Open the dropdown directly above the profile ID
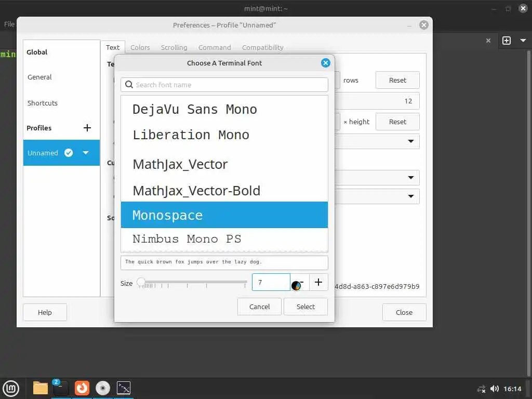The image size is (532, 399). coord(377,196)
